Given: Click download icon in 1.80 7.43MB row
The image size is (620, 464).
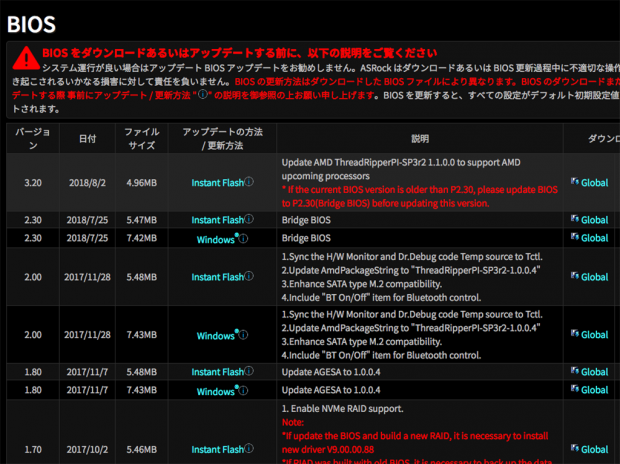Looking at the screenshot, I should (575, 389).
